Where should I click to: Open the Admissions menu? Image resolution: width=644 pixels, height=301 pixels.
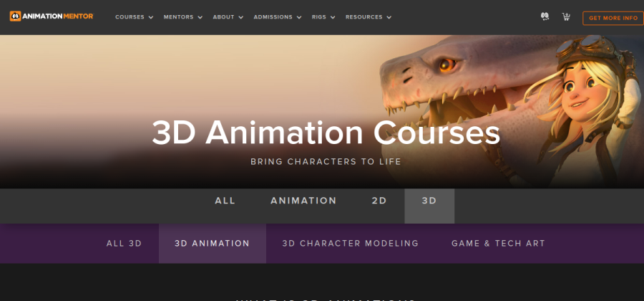[273, 17]
